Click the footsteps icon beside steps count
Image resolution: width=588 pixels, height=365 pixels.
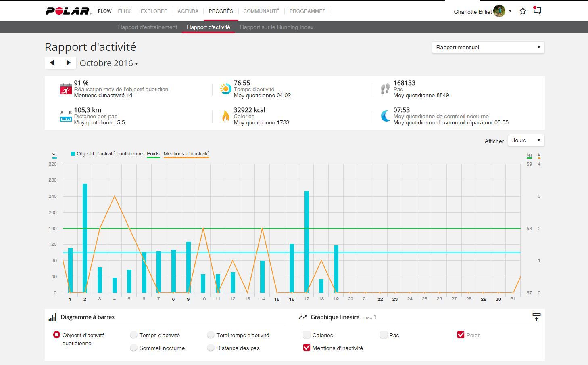(385, 89)
